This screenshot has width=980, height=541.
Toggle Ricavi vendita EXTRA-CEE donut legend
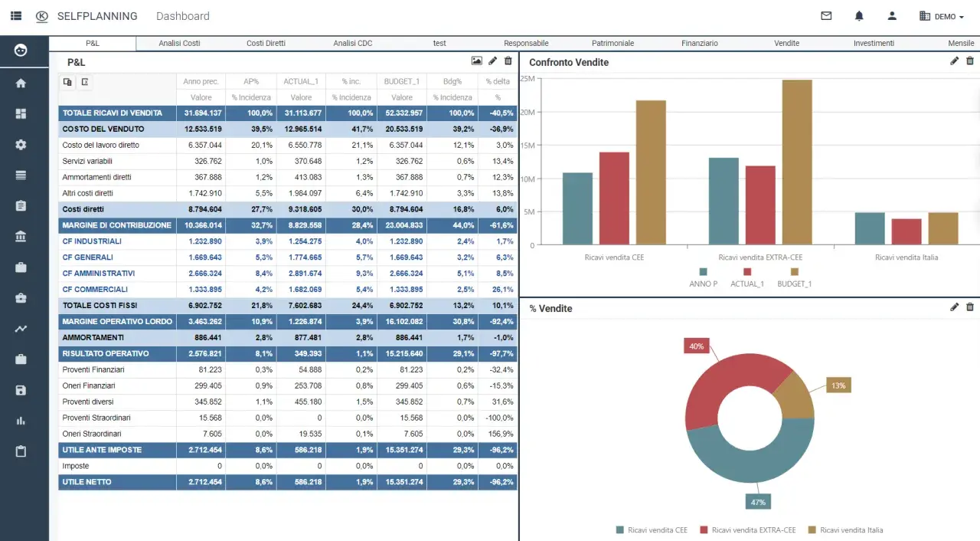[x=747, y=530]
